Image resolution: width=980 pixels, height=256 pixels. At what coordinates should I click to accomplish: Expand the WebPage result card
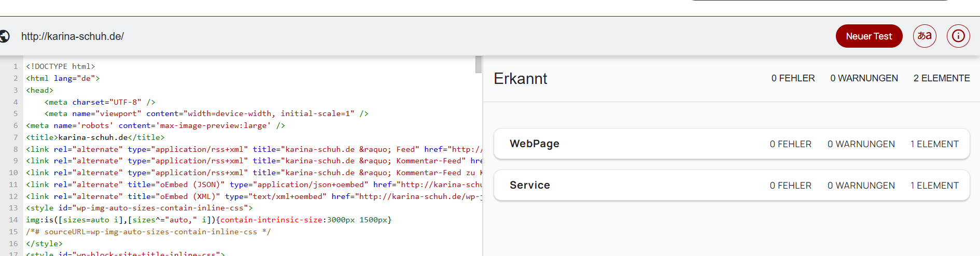point(732,144)
